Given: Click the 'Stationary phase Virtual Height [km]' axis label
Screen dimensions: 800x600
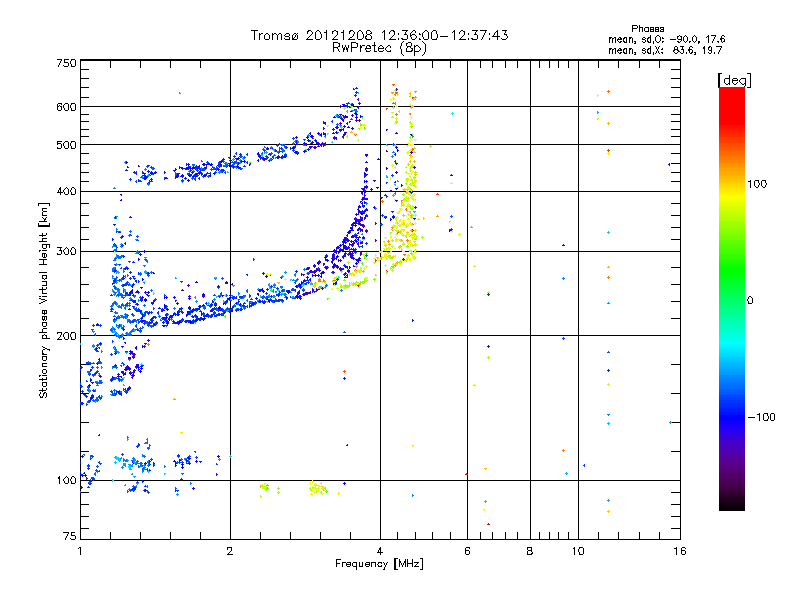Looking at the screenshot, I should click(x=44, y=300).
